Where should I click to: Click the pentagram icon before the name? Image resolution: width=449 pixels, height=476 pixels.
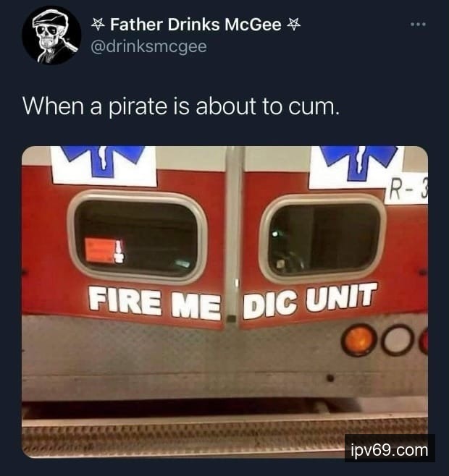(97, 25)
